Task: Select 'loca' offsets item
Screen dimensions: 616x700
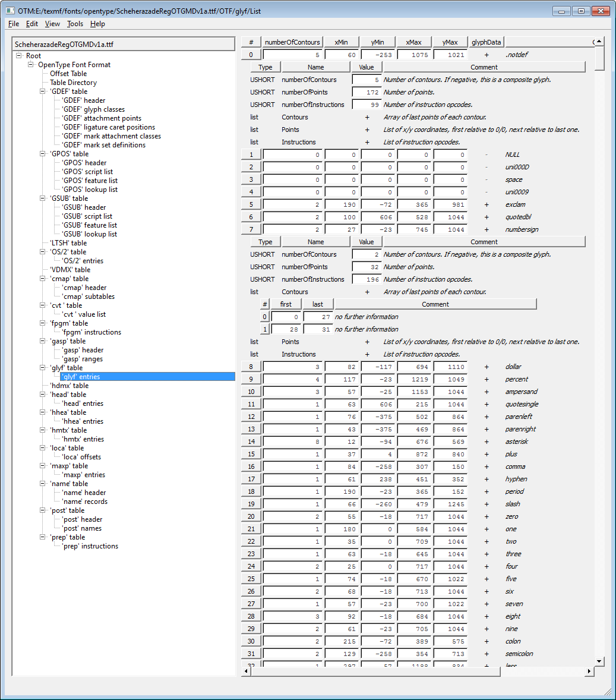Action: tap(81, 457)
